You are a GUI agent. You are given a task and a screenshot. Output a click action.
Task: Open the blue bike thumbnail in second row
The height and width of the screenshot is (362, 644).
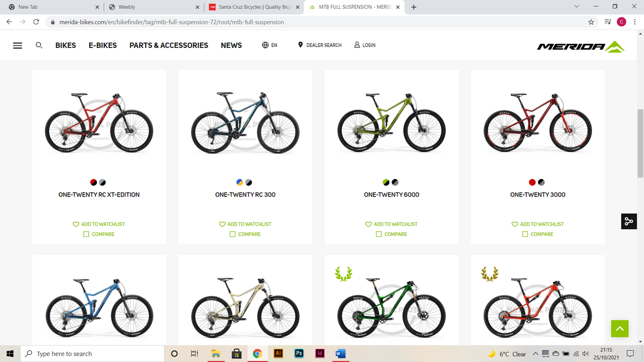coord(99,308)
